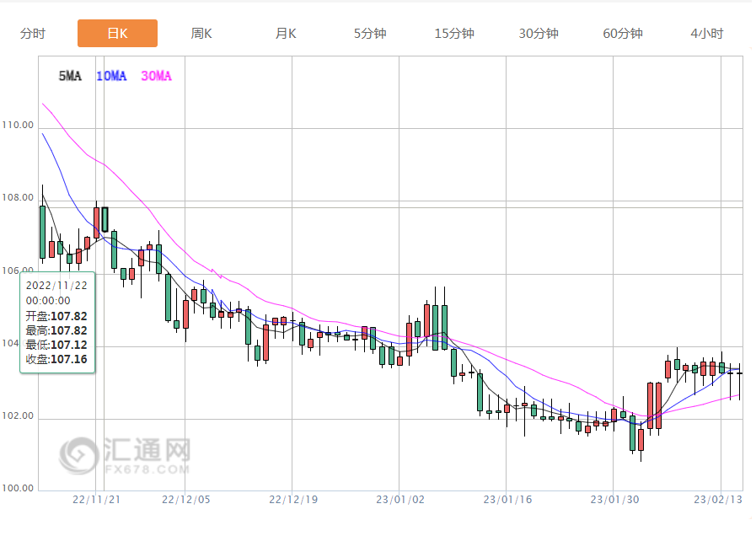Toggle the magenta 30MA legend label
Image resolution: width=756 pixels, height=536 pixels.
pyautogui.click(x=156, y=77)
